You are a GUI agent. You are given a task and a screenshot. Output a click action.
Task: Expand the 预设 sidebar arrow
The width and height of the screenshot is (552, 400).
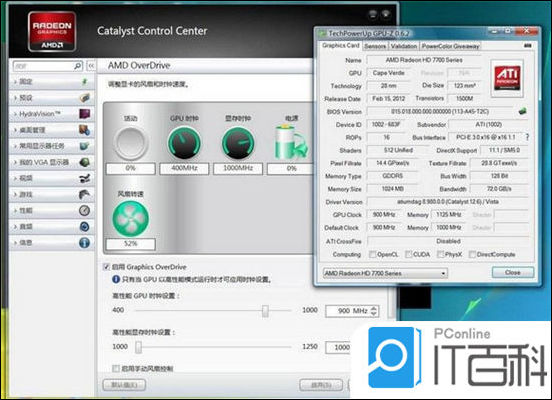15,98
